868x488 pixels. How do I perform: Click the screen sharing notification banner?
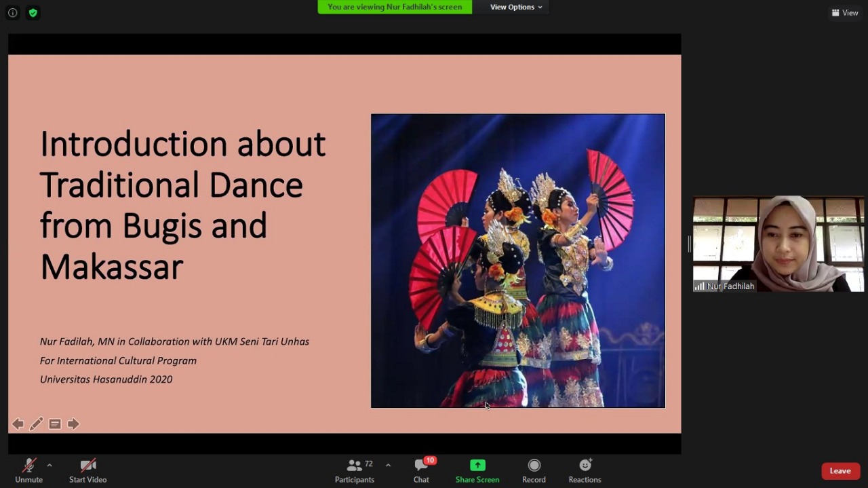[x=395, y=7]
